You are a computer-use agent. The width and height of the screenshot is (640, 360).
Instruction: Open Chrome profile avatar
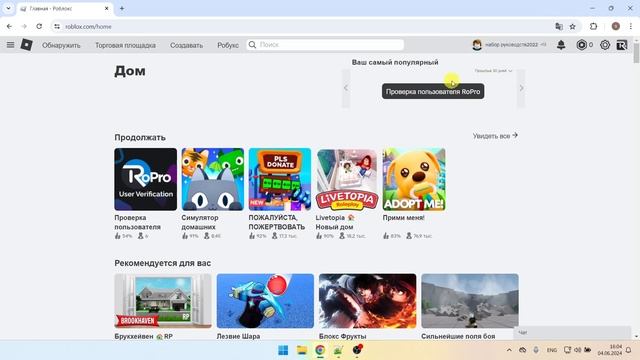click(x=616, y=26)
